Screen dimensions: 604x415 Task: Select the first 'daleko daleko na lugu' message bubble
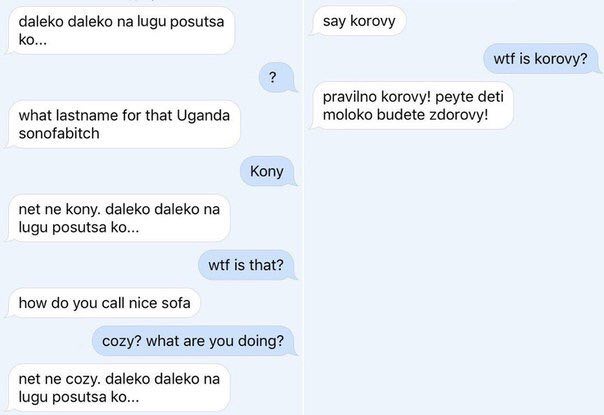coord(121,30)
